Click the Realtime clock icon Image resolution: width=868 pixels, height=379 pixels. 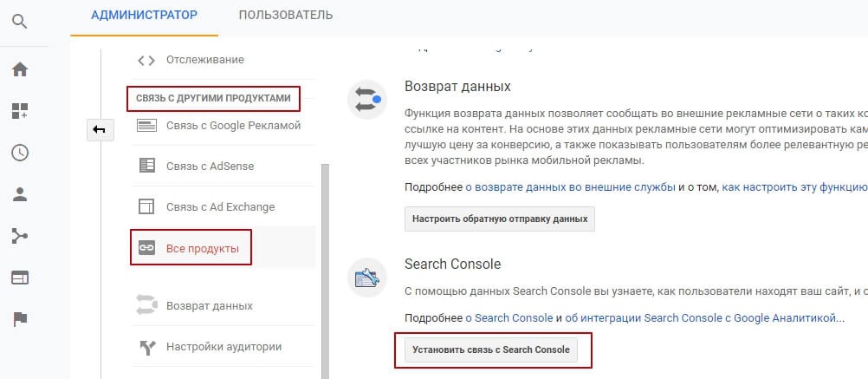[x=20, y=153]
